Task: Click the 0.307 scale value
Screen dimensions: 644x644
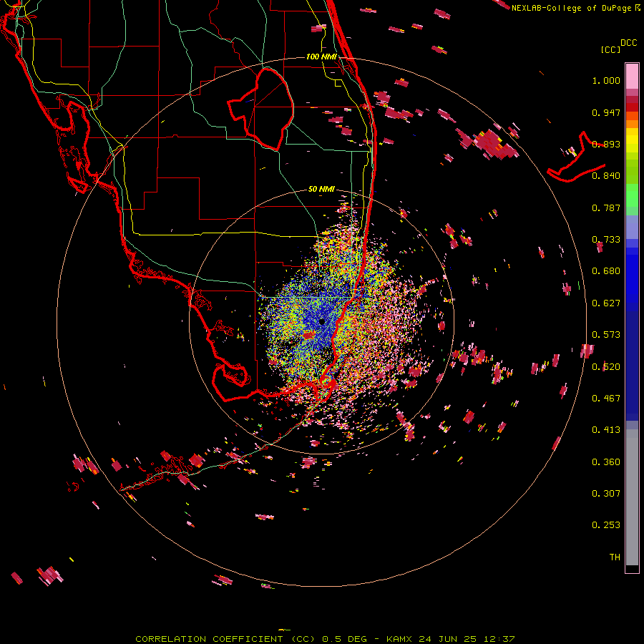Action: pos(606,493)
